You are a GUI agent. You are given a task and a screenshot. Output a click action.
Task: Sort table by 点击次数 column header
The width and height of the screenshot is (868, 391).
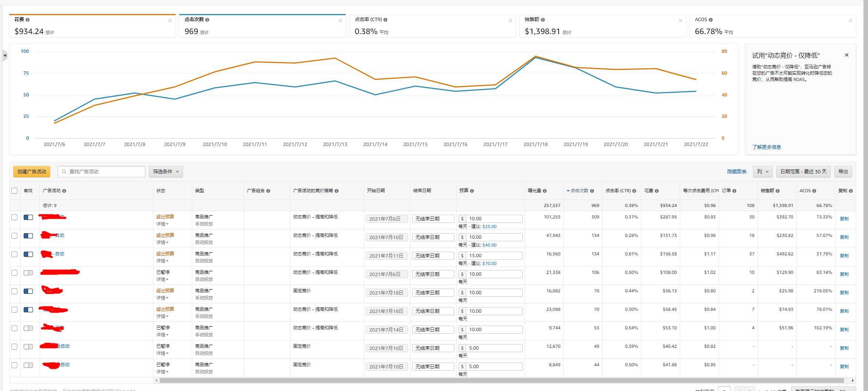click(579, 191)
